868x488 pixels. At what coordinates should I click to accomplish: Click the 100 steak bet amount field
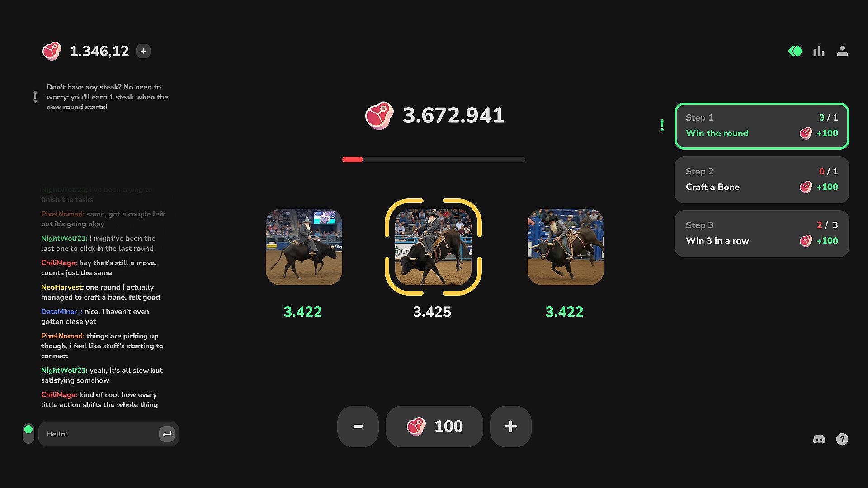[x=434, y=427]
